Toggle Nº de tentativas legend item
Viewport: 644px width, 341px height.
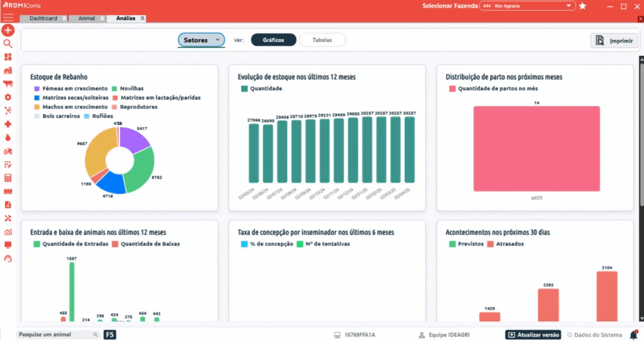click(323, 243)
